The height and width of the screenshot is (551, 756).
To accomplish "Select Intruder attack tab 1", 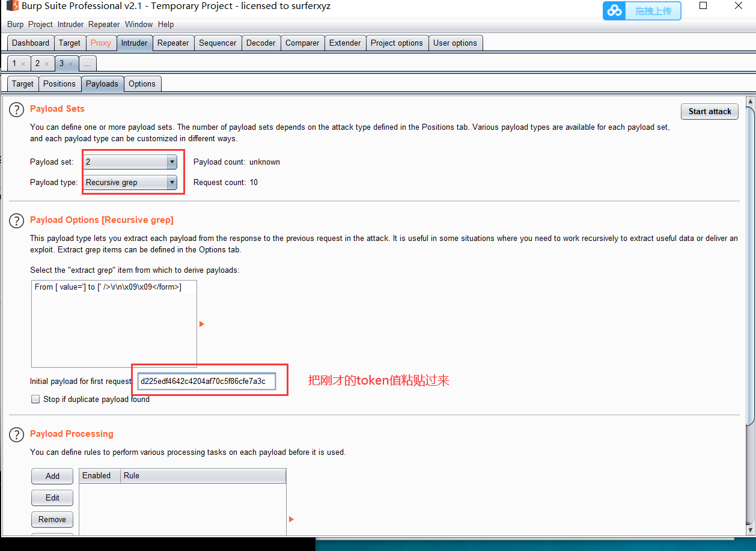I will click(x=14, y=63).
